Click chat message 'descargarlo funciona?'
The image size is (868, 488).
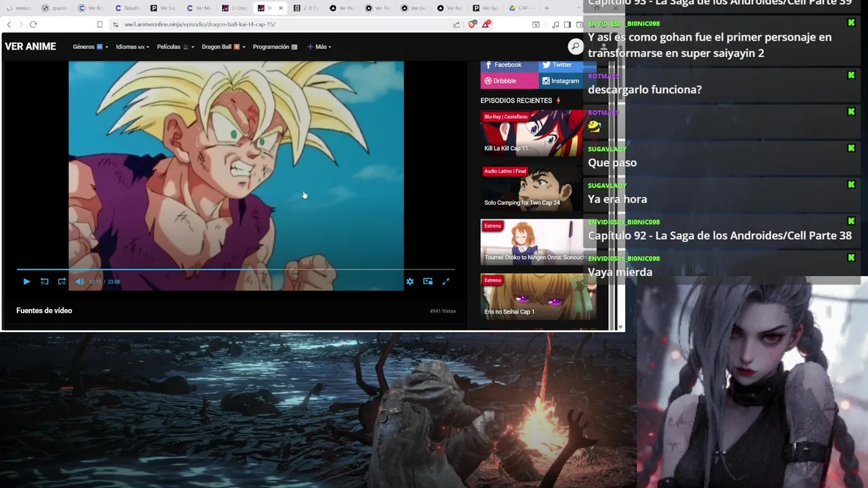(644, 89)
